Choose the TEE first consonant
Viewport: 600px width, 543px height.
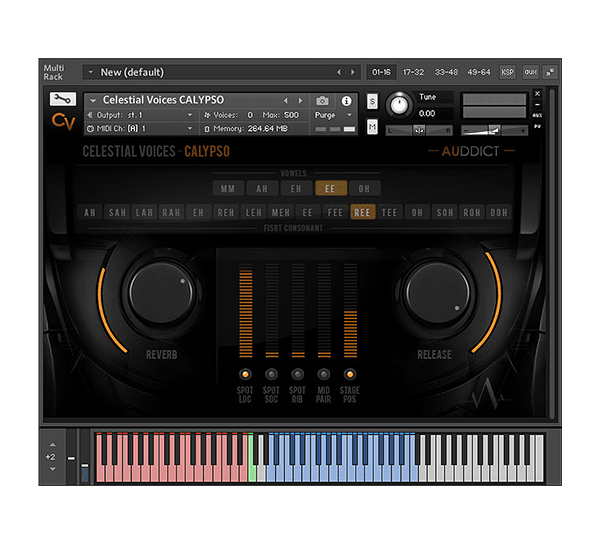[389, 212]
